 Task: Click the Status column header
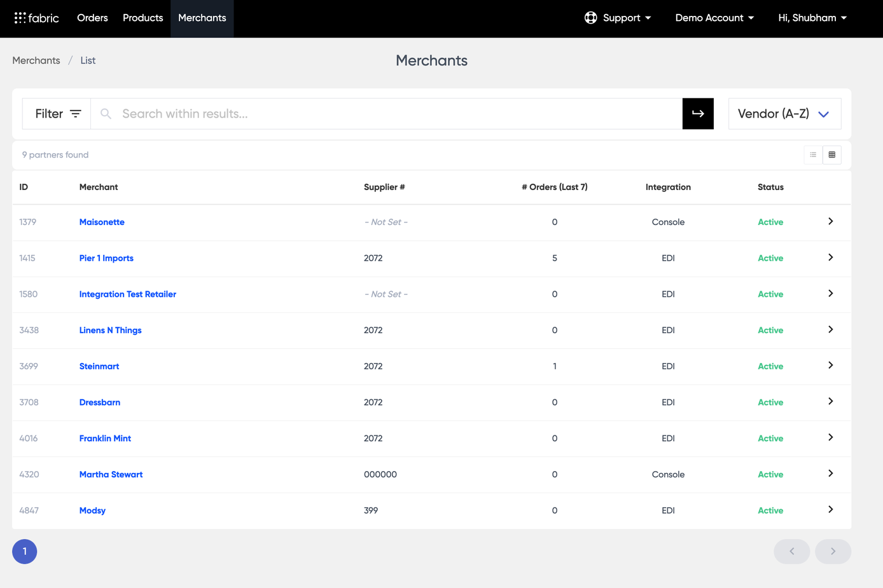tap(770, 187)
